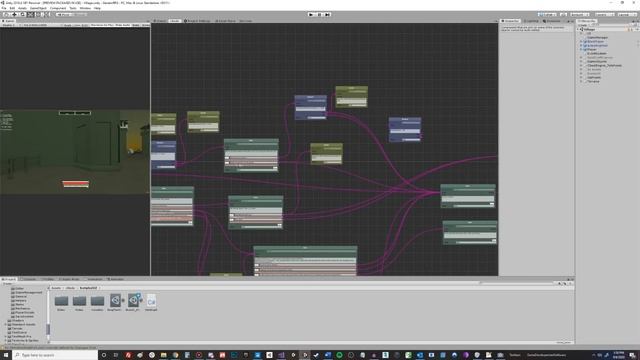
Task: Open the Assets menu
Action: 22,8
